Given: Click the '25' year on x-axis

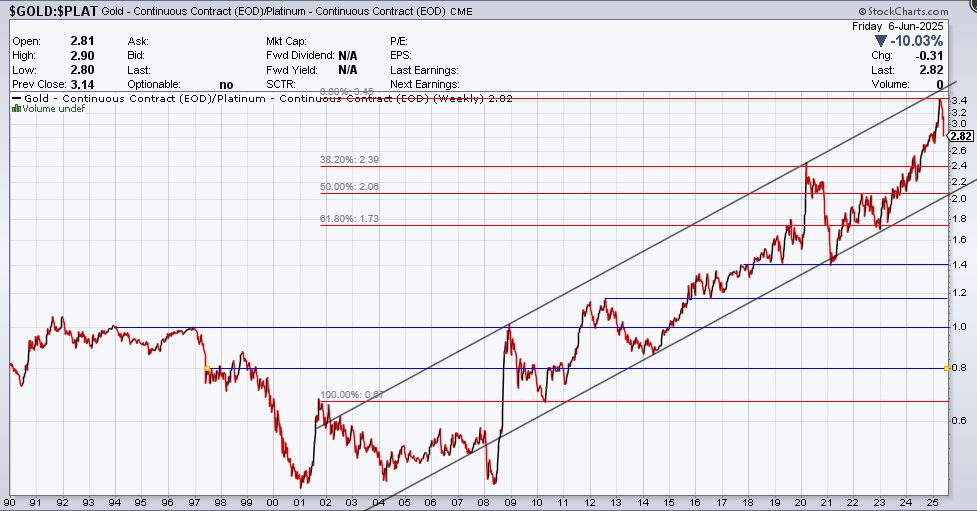Looking at the screenshot, I should click(932, 502).
